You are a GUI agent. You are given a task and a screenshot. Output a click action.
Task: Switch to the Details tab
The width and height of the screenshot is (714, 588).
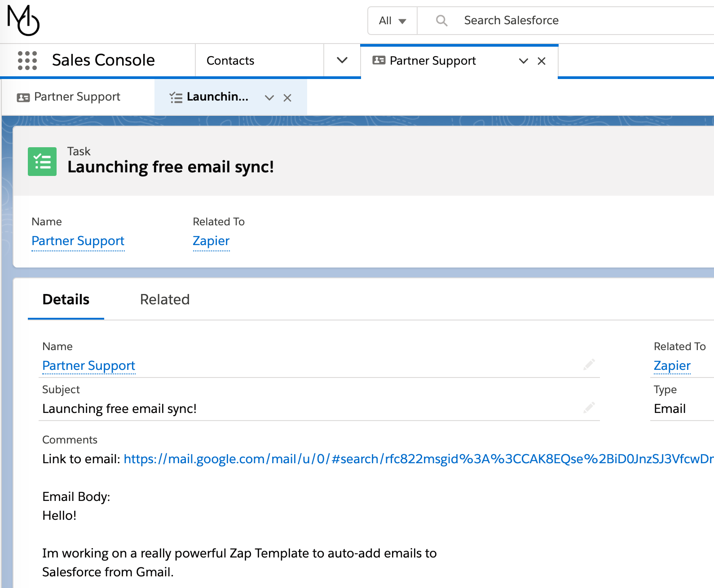(66, 299)
